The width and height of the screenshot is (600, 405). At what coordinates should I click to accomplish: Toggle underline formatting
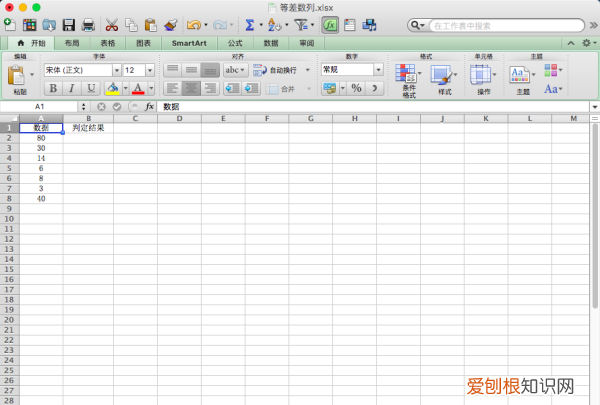pyautogui.click(x=91, y=88)
